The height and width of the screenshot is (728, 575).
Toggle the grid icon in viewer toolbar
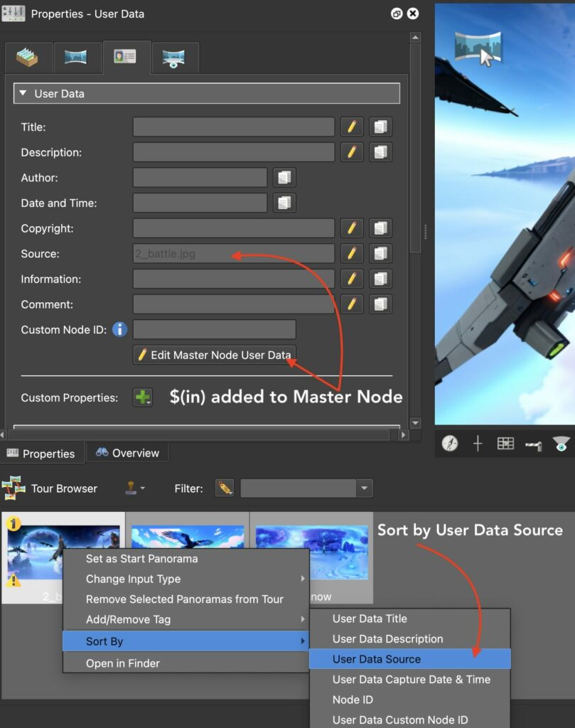pos(505,444)
